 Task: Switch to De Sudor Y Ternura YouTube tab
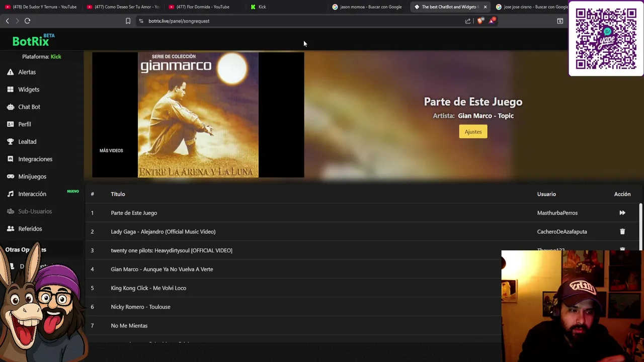pos(41,7)
